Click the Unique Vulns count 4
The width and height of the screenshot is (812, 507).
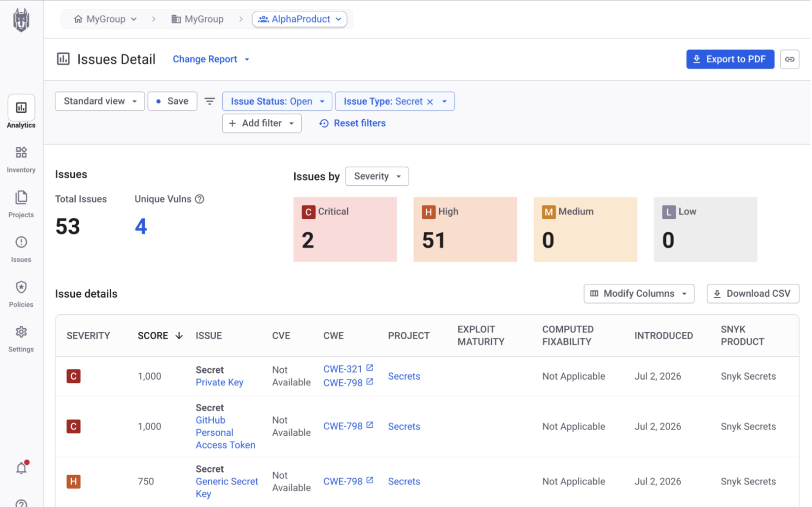tap(141, 227)
